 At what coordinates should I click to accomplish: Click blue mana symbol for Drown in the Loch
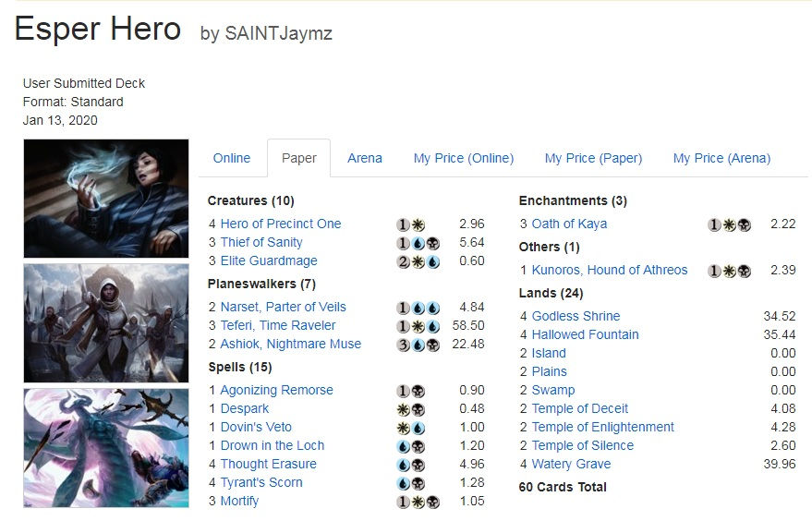[x=404, y=447]
